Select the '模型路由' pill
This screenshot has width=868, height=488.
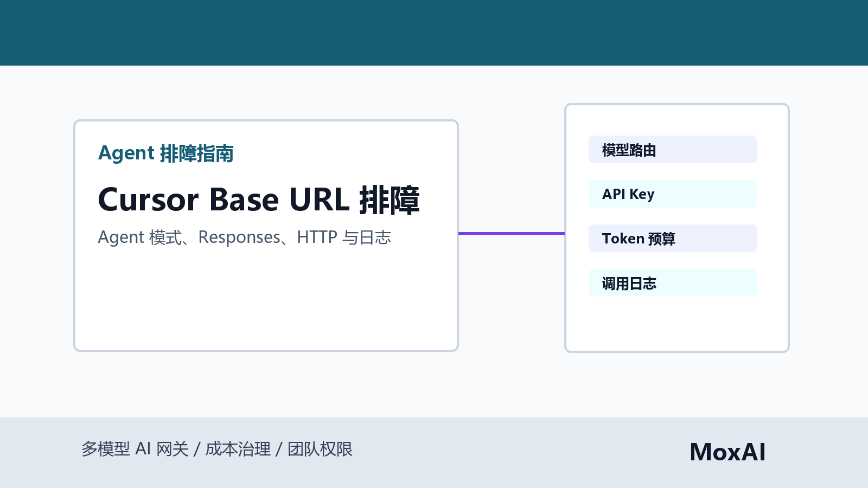[673, 150]
